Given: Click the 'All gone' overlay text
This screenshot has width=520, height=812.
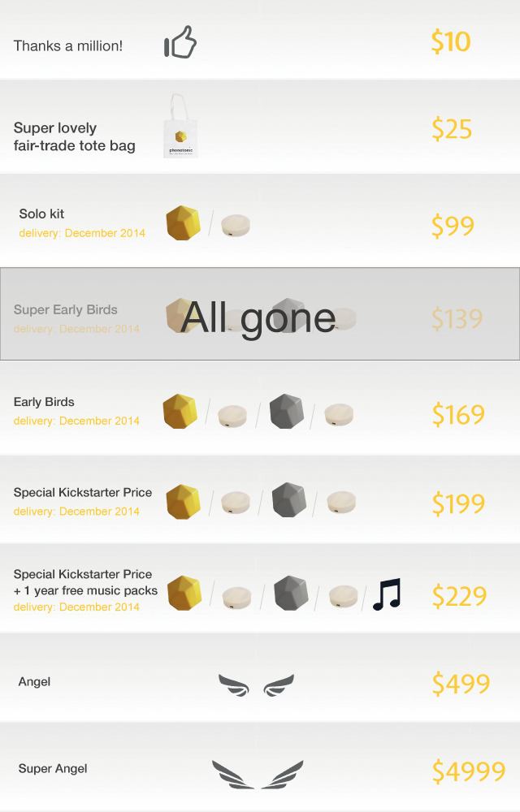Looking at the screenshot, I should (258, 318).
